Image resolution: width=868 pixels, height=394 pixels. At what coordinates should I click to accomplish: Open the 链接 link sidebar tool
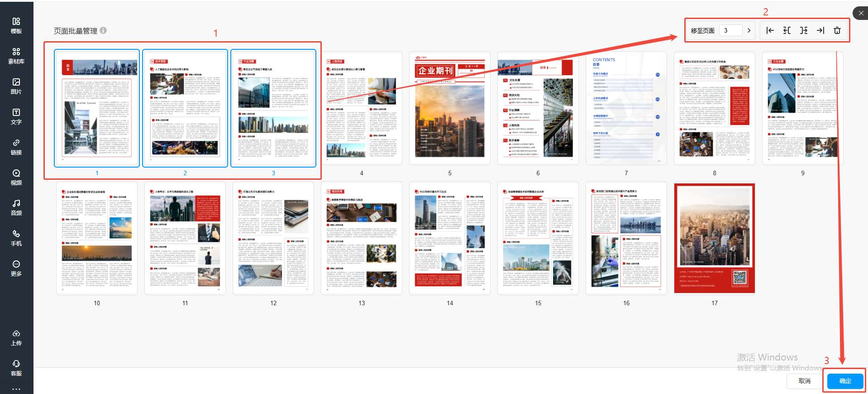coord(16,147)
